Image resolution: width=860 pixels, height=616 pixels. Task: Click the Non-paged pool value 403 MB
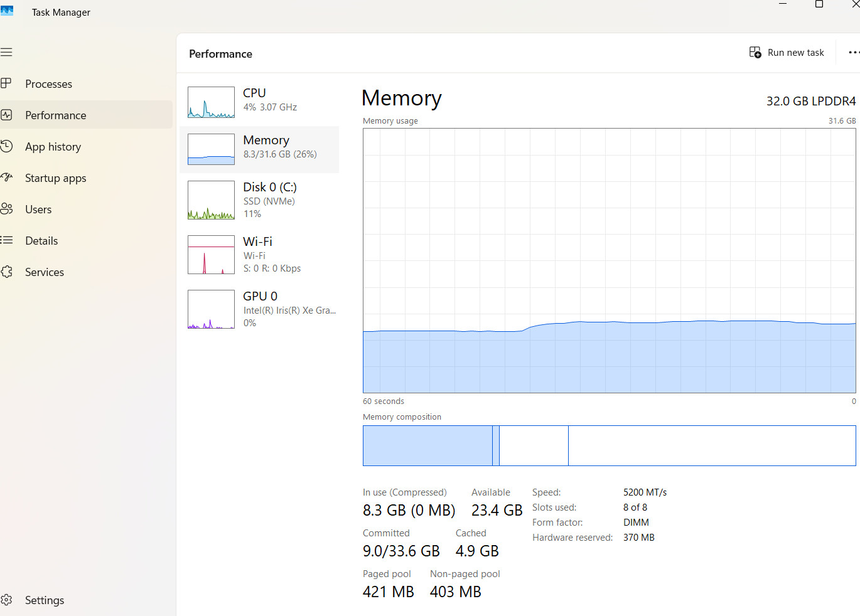coord(456,592)
